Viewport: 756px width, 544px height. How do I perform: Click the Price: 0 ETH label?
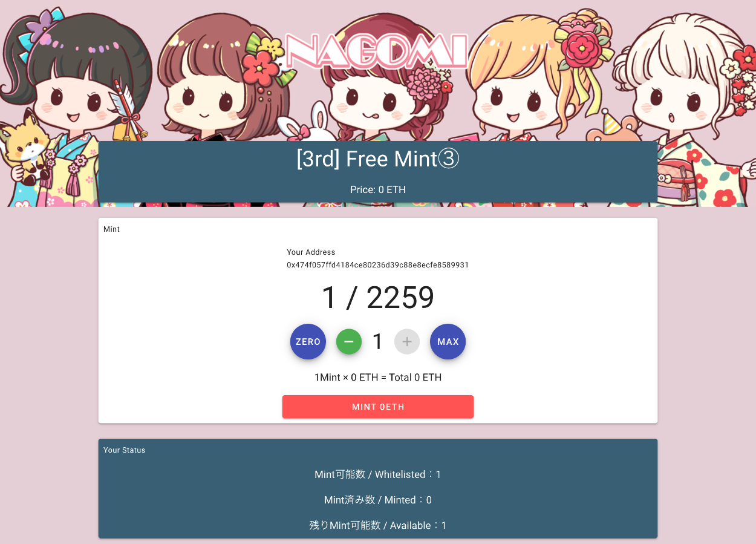click(x=378, y=189)
